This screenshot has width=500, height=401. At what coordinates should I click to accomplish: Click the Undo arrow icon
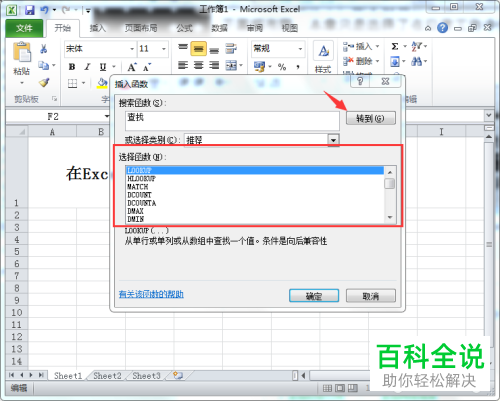[x=44, y=10]
